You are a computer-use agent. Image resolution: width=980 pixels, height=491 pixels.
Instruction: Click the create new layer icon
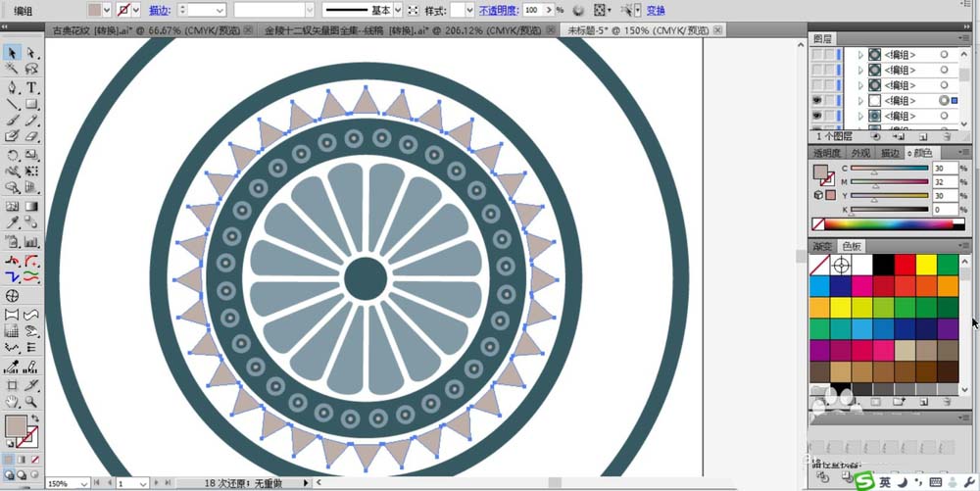pos(923,136)
